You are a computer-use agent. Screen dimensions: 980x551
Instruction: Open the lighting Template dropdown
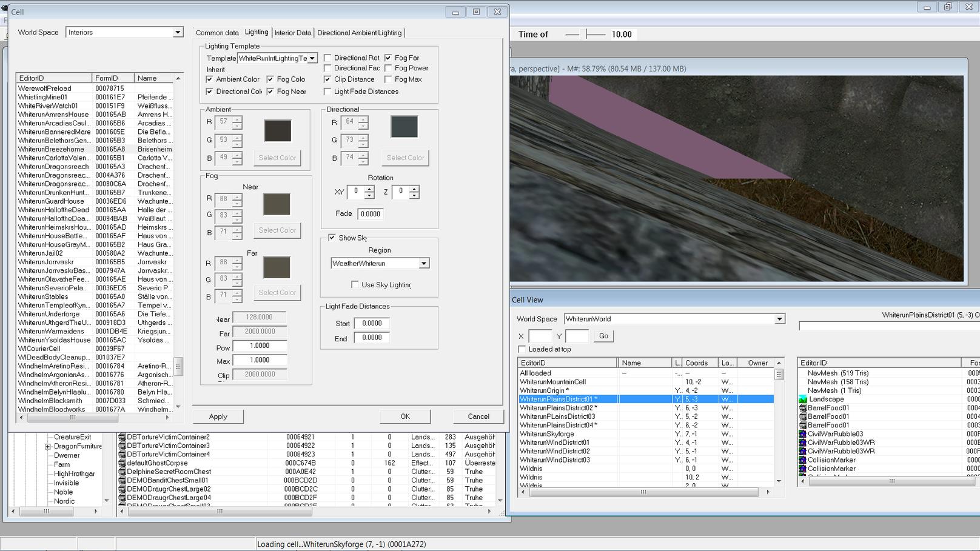point(312,59)
